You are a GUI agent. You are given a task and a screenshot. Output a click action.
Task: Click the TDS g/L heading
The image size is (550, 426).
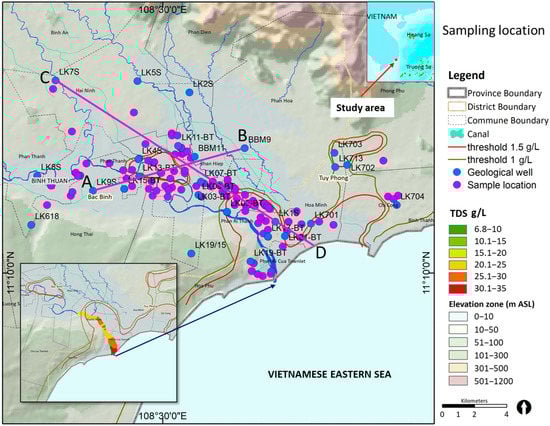click(x=468, y=213)
